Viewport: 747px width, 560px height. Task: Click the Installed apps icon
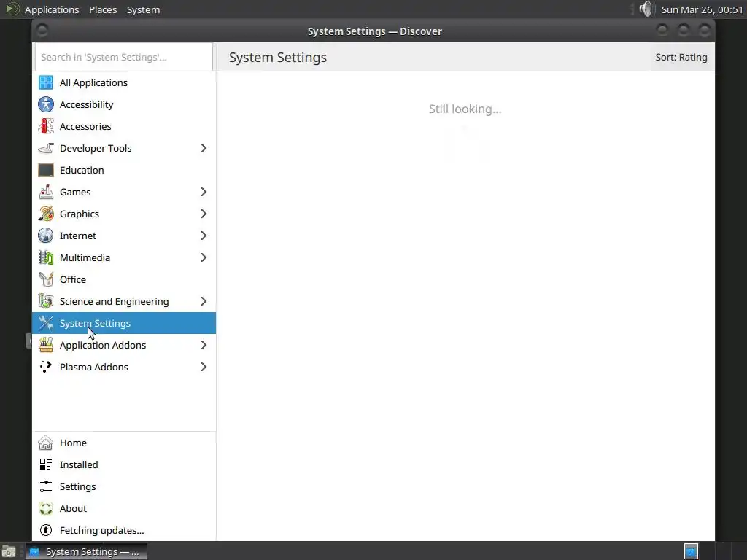point(46,464)
